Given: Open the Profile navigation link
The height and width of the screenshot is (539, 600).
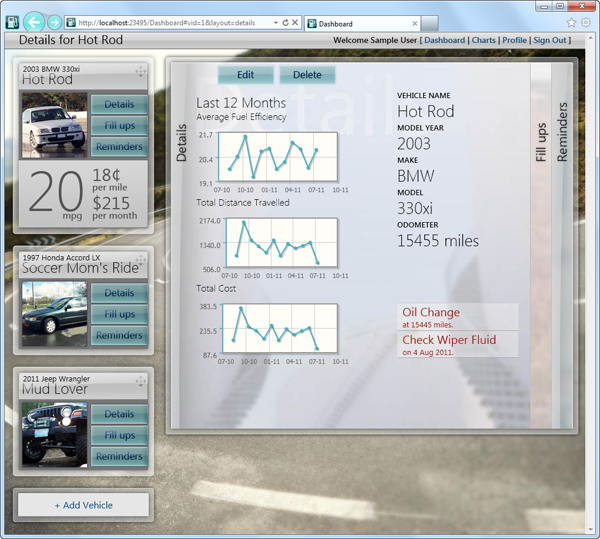Looking at the screenshot, I should (515, 40).
